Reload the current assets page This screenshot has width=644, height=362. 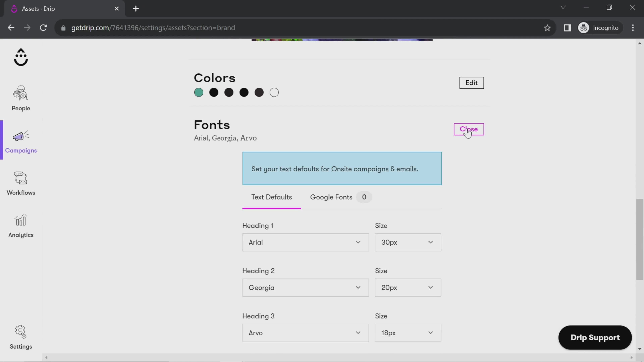[x=43, y=27]
